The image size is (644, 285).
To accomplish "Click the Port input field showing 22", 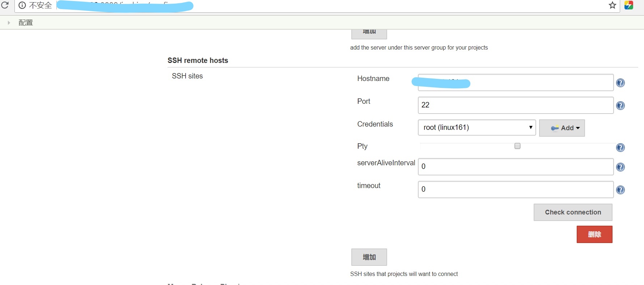I will click(x=516, y=105).
